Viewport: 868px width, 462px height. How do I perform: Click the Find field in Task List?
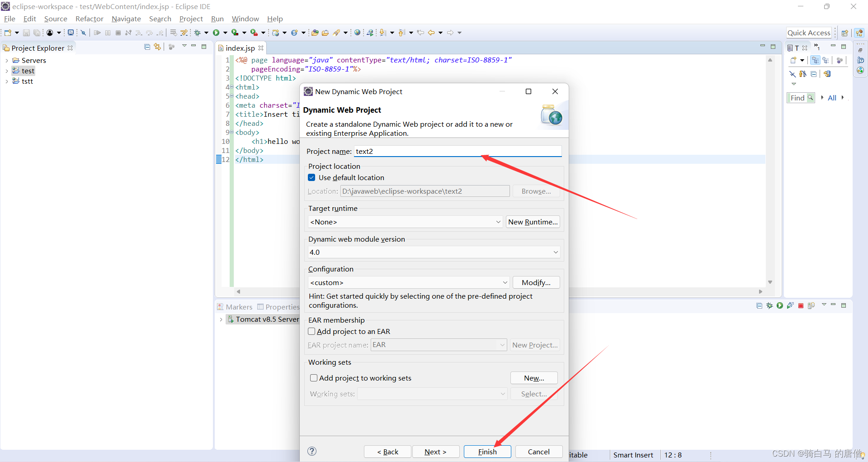tap(801, 98)
